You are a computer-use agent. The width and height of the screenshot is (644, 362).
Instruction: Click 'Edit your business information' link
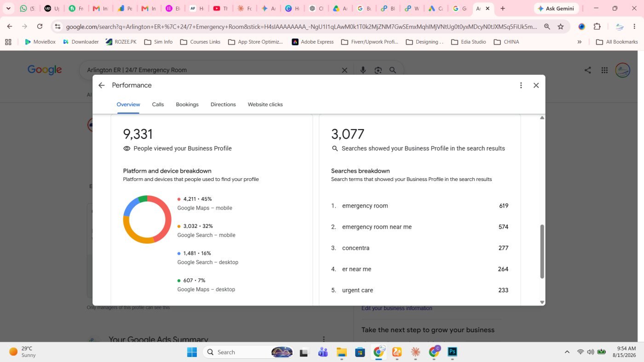tap(397, 308)
